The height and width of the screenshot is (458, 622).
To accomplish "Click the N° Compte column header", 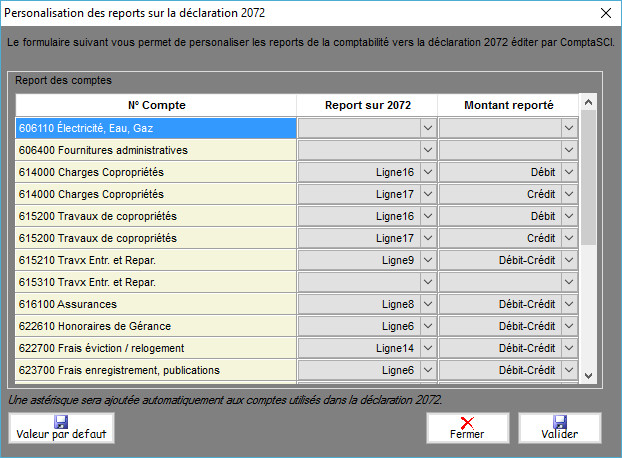I will click(156, 105).
